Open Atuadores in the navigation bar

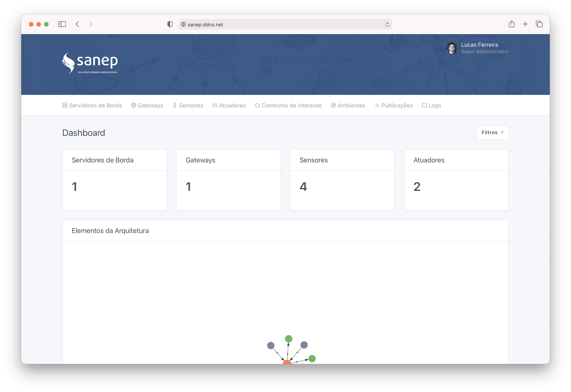(229, 105)
